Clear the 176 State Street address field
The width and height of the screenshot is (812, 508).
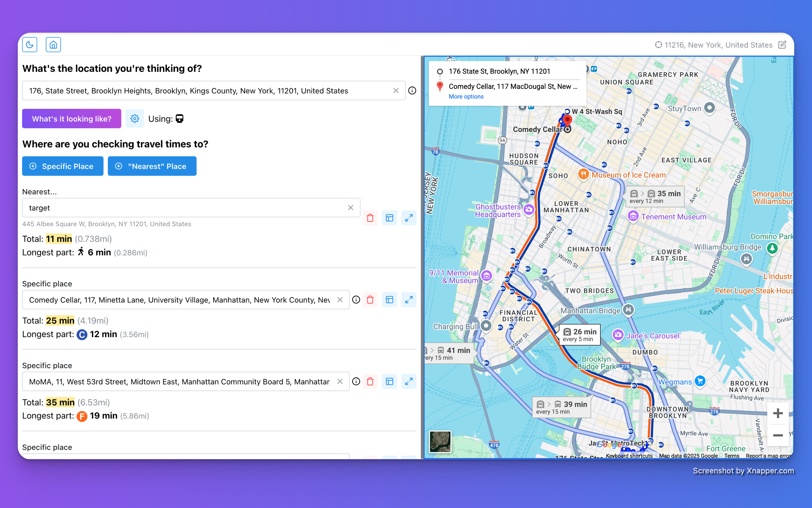click(x=396, y=91)
